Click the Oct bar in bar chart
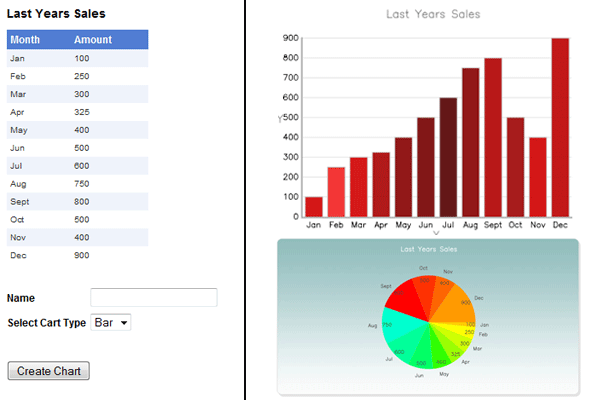Image resolution: width=600 pixels, height=400 pixels. point(515,167)
